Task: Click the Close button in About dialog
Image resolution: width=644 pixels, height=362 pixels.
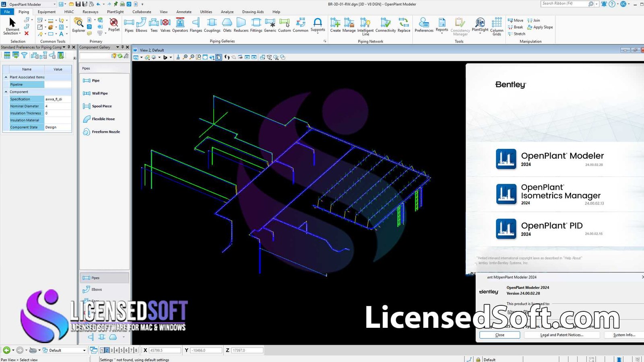Action: 500,335
